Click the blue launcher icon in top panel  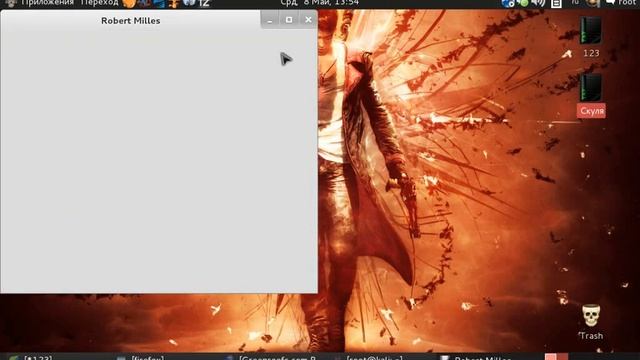point(159,3)
